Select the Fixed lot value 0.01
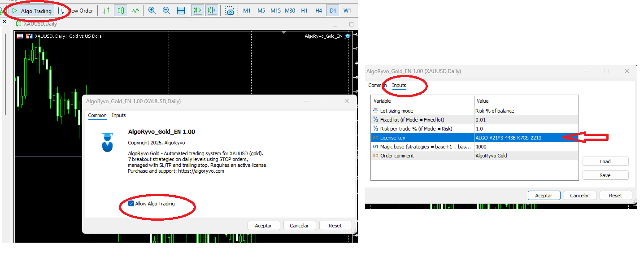Screen dimensions: 644x279 click(x=526, y=120)
